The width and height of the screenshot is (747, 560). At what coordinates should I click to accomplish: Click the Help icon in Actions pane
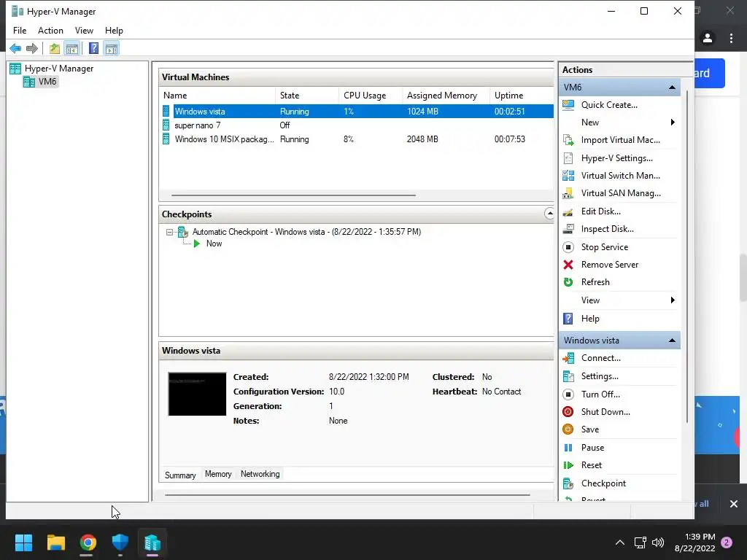(x=568, y=319)
